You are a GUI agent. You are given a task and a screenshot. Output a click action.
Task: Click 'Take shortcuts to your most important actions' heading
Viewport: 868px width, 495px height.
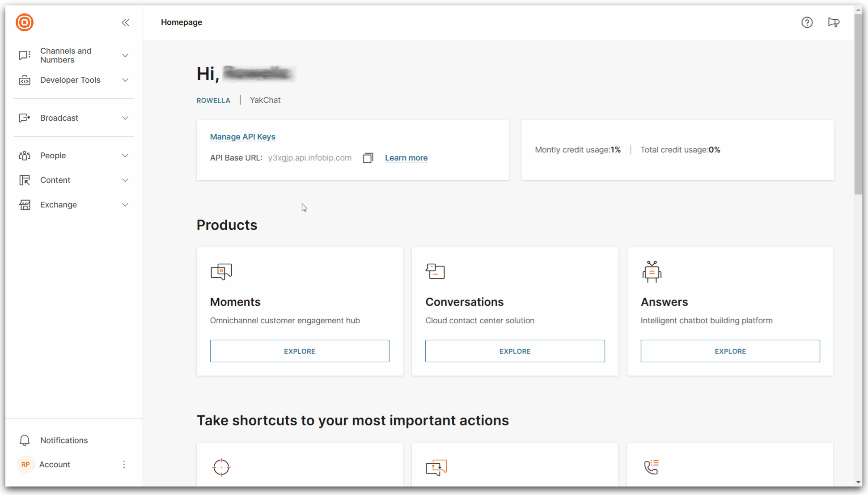coord(353,421)
